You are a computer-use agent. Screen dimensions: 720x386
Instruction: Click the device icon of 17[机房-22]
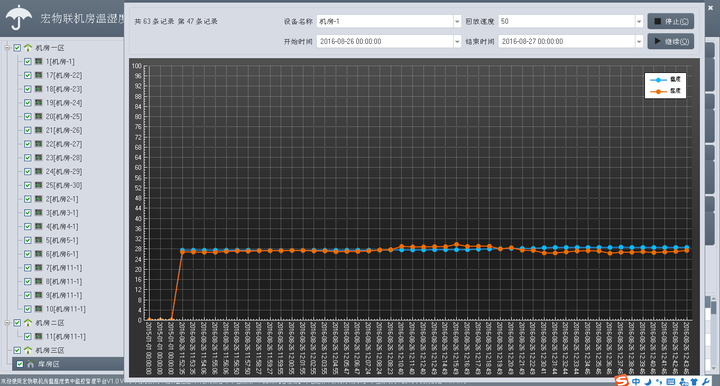[x=39, y=75]
